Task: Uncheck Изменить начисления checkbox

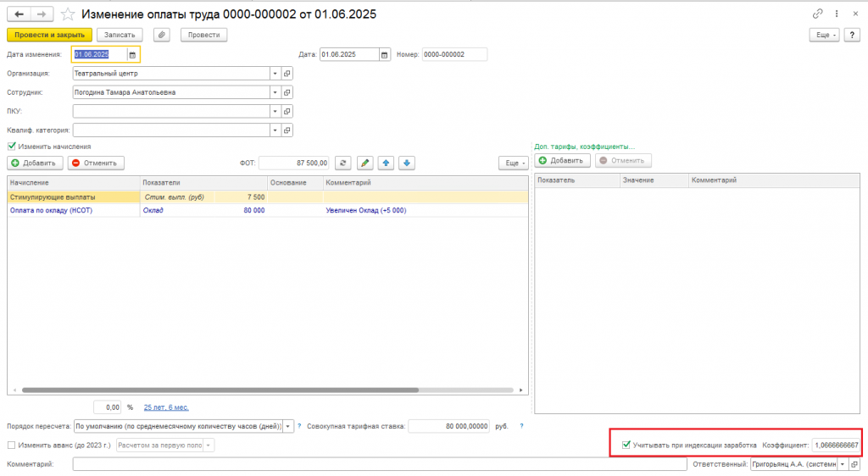Action: coord(12,147)
